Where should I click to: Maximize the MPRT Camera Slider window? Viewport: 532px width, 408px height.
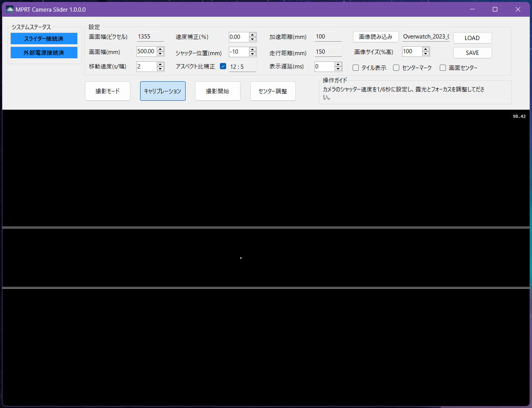495,9
